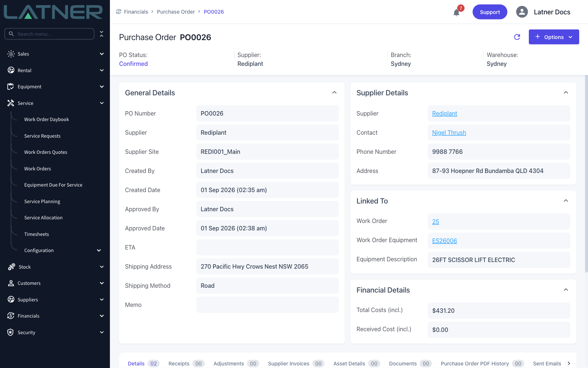Click the Equipment menu icon

coord(11,86)
